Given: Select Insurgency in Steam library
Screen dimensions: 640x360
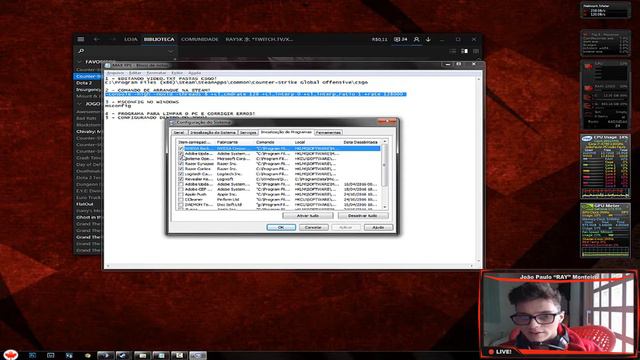Looking at the screenshot, I should pos(88,89).
